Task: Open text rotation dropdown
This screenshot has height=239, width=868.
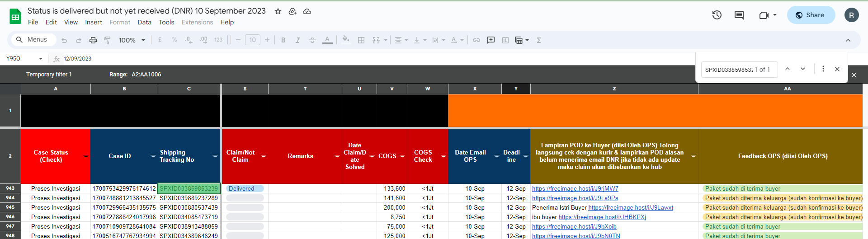Action: click(457, 40)
